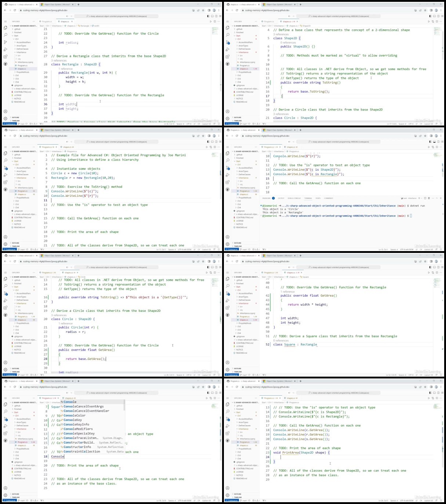Open Extensions icon in the Rectangle class frame
Screen dimensions: 446x504
6,57
